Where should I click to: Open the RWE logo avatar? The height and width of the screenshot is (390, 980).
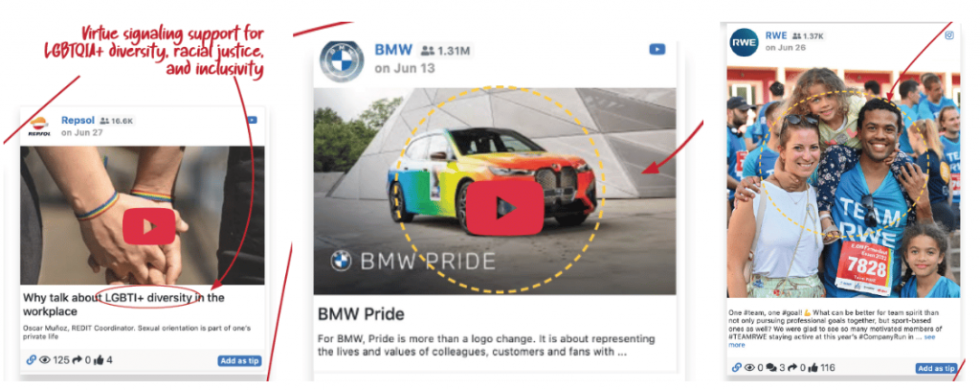[x=744, y=42]
